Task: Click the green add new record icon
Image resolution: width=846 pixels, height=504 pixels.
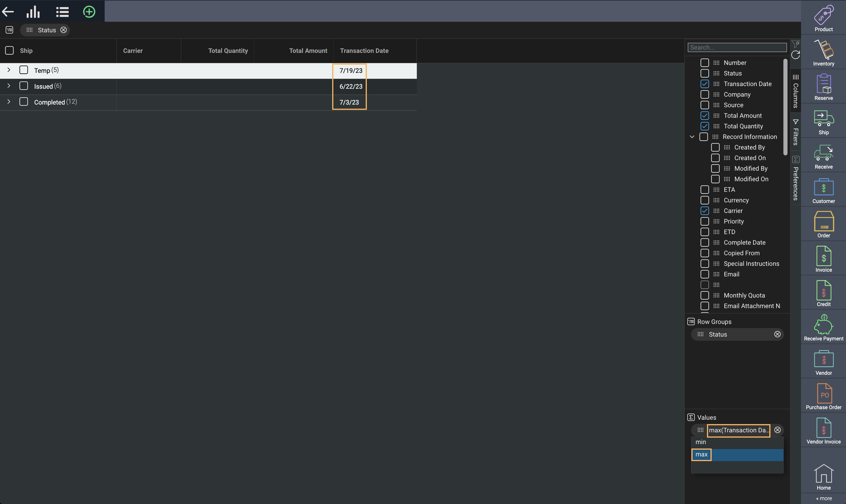Action: pos(89,12)
